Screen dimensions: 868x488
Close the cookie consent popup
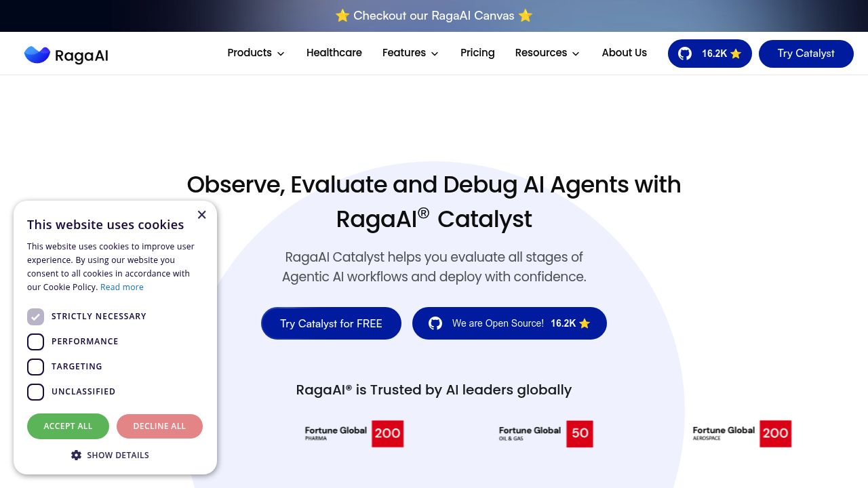click(x=201, y=215)
